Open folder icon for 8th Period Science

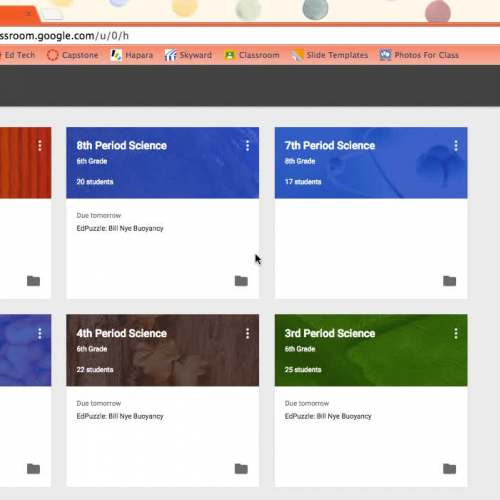[x=241, y=281]
